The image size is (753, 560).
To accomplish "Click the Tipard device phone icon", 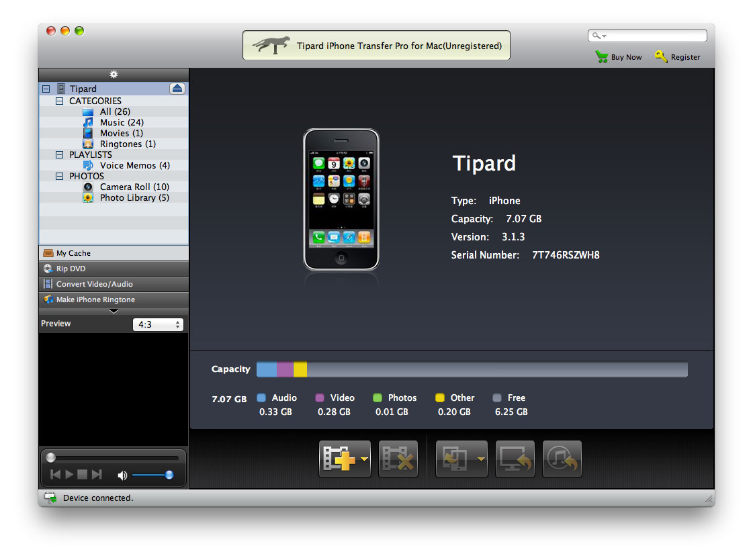I will pyautogui.click(x=61, y=89).
